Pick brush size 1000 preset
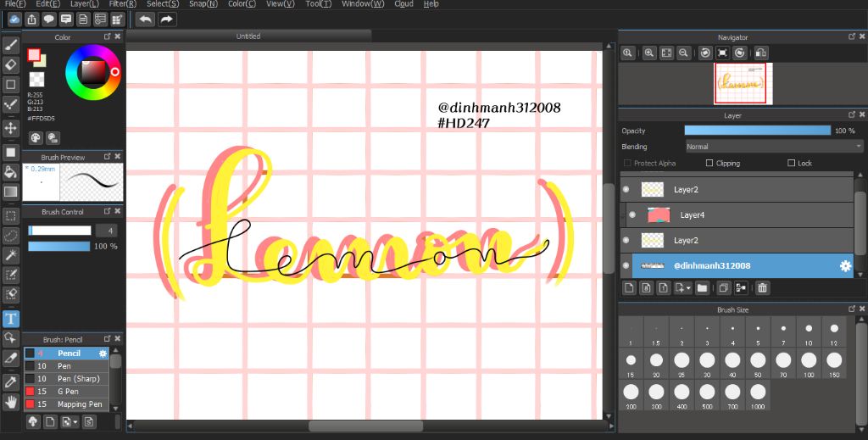The width and height of the screenshot is (868, 440). tap(758, 396)
